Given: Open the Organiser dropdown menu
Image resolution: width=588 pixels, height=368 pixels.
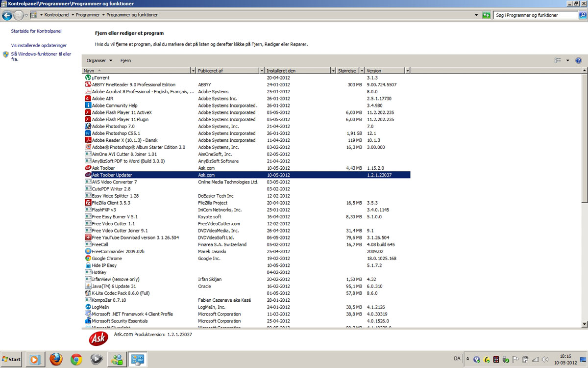Looking at the screenshot, I should coord(99,60).
